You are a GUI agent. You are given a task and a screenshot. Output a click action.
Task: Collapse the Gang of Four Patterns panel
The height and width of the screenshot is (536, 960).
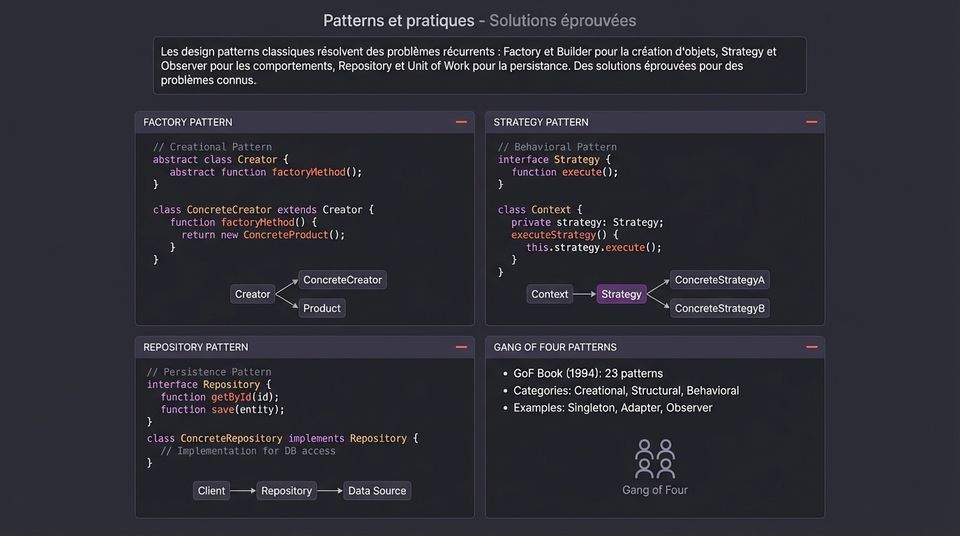pyautogui.click(x=811, y=347)
